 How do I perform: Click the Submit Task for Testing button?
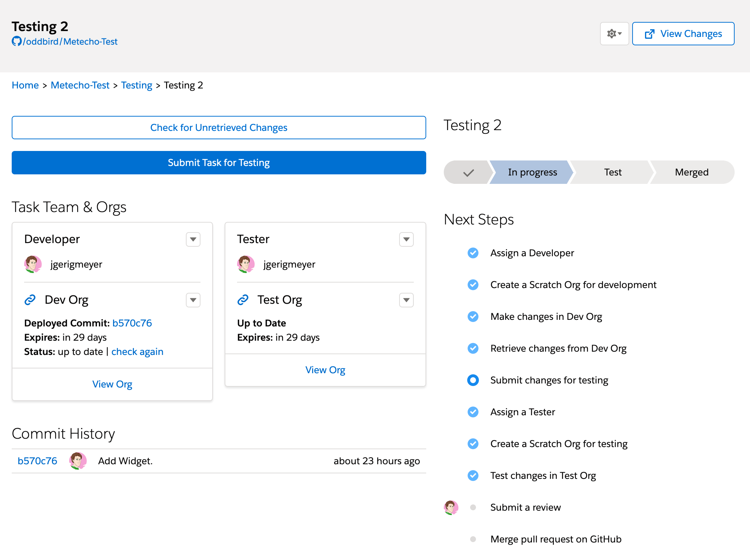pos(219,163)
